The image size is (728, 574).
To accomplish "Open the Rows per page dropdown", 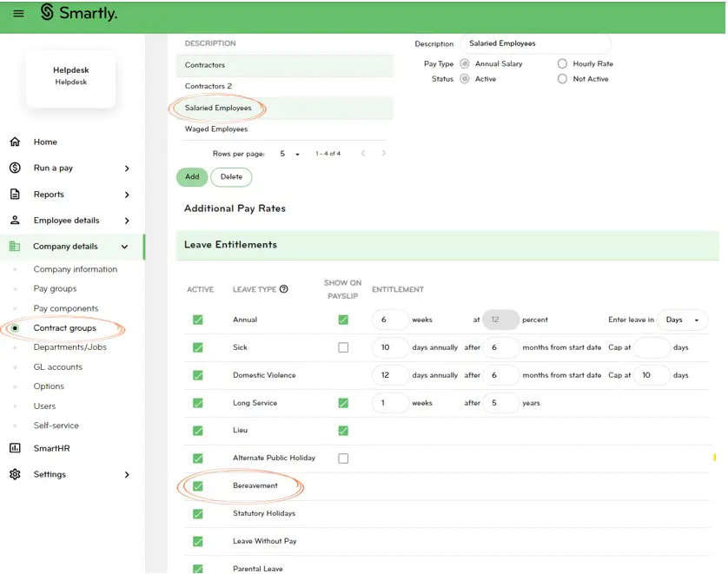I will point(289,154).
